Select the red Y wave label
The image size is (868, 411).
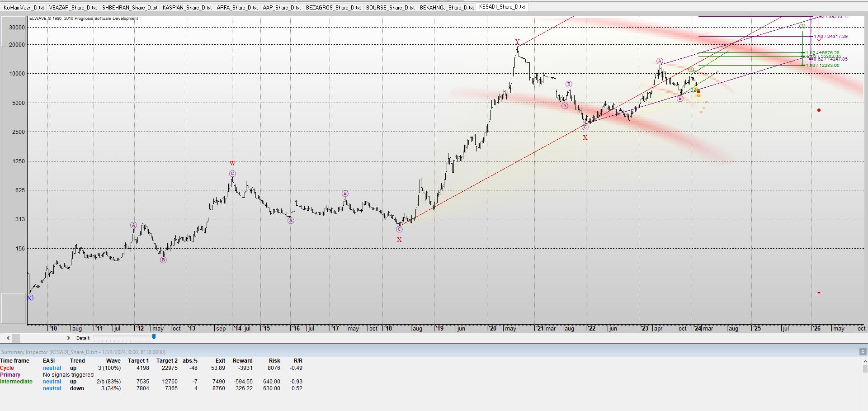(517, 42)
